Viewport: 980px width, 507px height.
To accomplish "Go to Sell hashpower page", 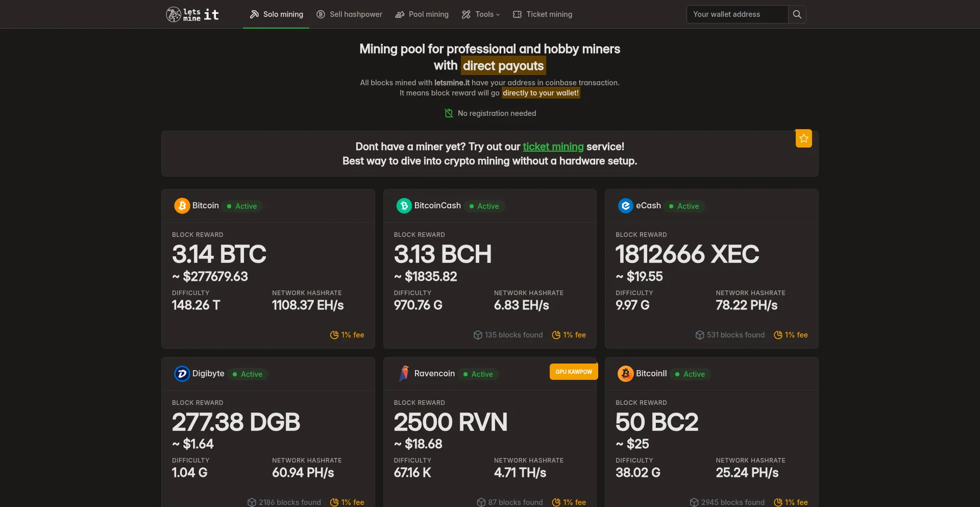I will pos(349,14).
